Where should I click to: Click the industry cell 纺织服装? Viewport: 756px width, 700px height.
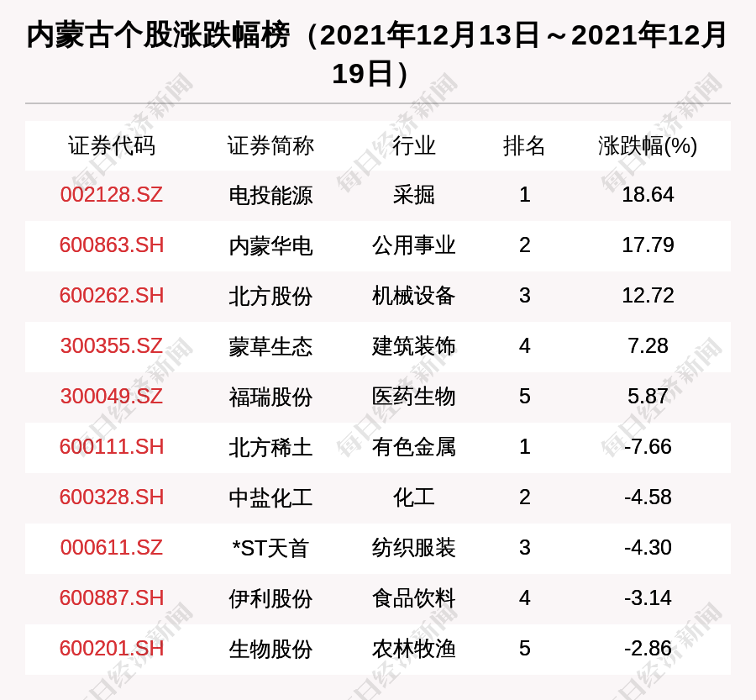pos(413,548)
